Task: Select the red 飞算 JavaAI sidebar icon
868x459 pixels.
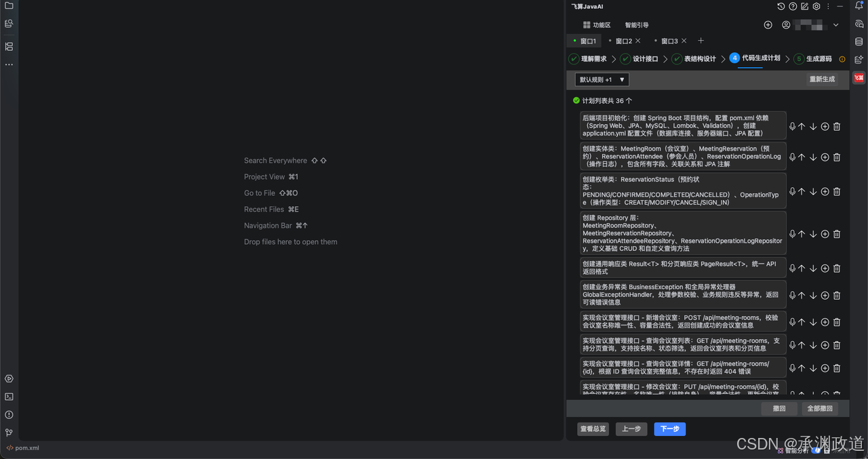Action: click(x=859, y=77)
